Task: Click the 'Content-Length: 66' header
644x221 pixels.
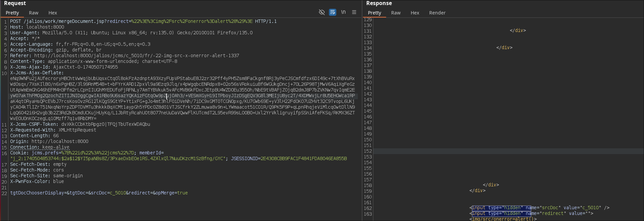Action: click(x=34, y=136)
